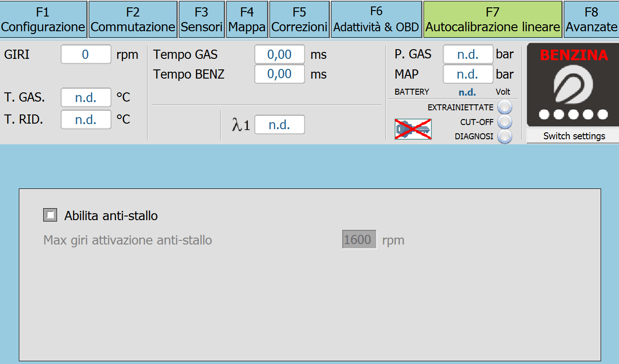
Task: Enable the Abilita anti-stallo checkbox
Action: point(50,215)
